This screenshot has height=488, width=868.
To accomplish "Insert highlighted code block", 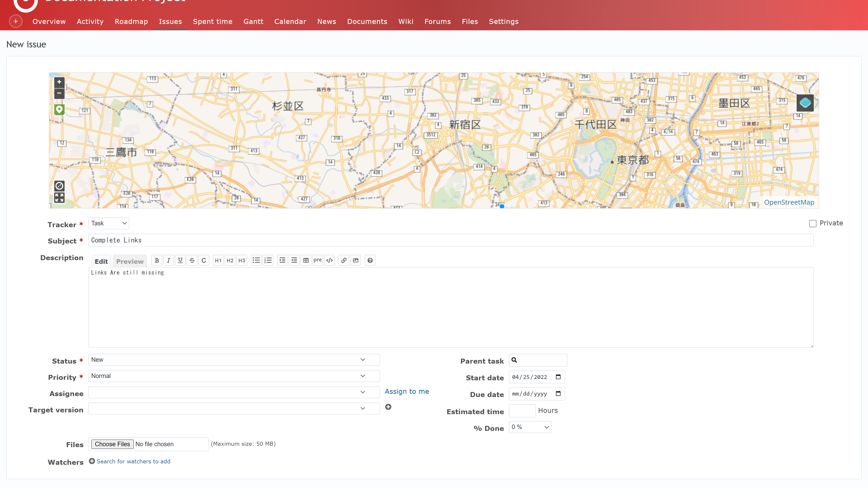I will tap(330, 260).
